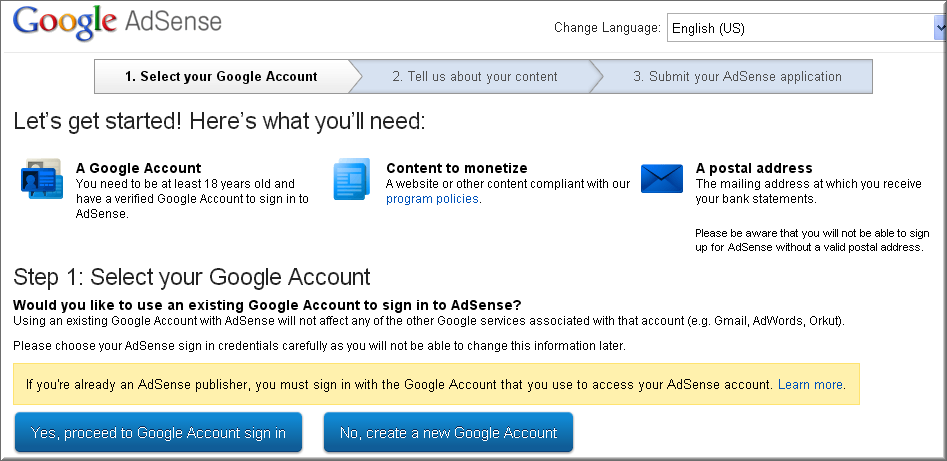Open the Change Language dropdown
This screenshot has width=947, height=461.
[x=806, y=28]
